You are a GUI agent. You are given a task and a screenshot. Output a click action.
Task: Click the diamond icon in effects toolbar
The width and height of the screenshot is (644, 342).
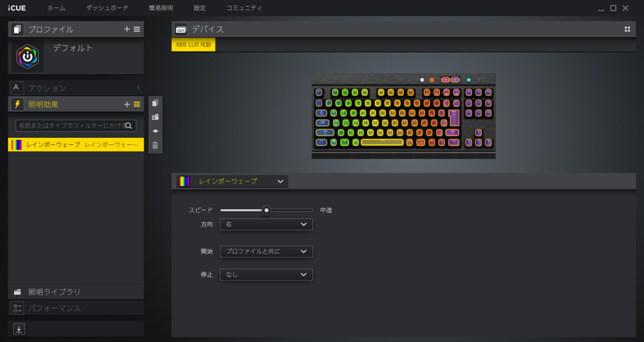pos(155,131)
